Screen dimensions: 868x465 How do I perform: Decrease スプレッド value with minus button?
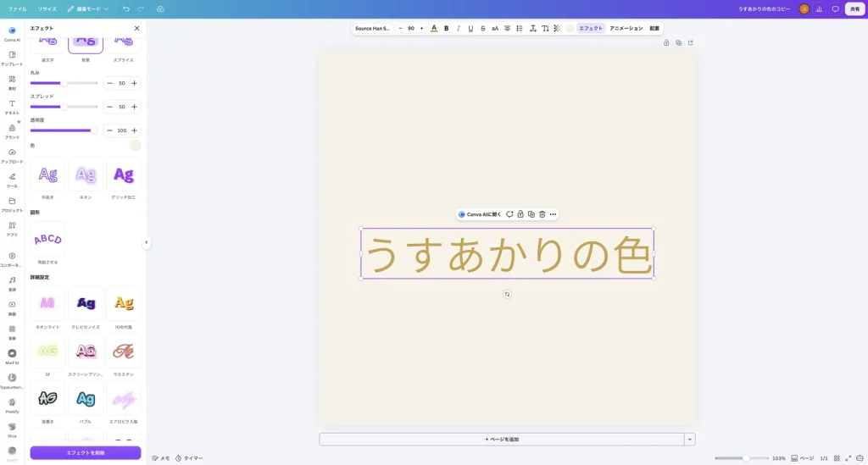coord(109,107)
